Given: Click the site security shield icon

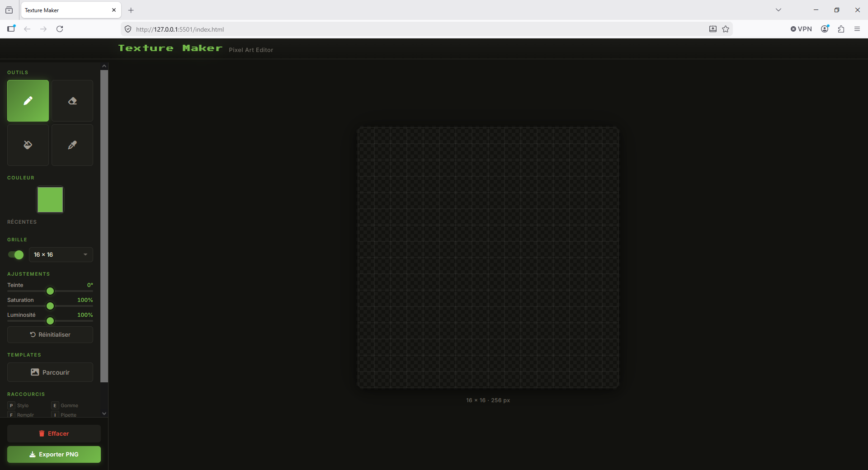Looking at the screenshot, I should coord(128,29).
